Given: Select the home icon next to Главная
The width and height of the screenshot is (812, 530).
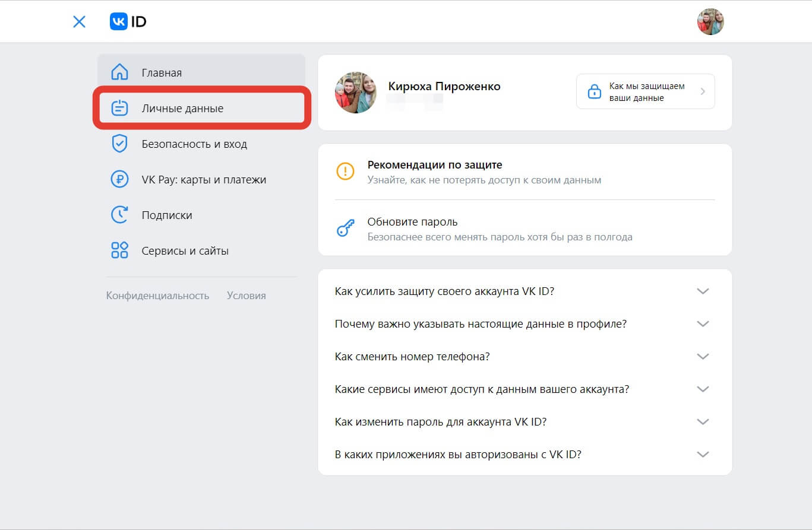Looking at the screenshot, I should (x=119, y=72).
